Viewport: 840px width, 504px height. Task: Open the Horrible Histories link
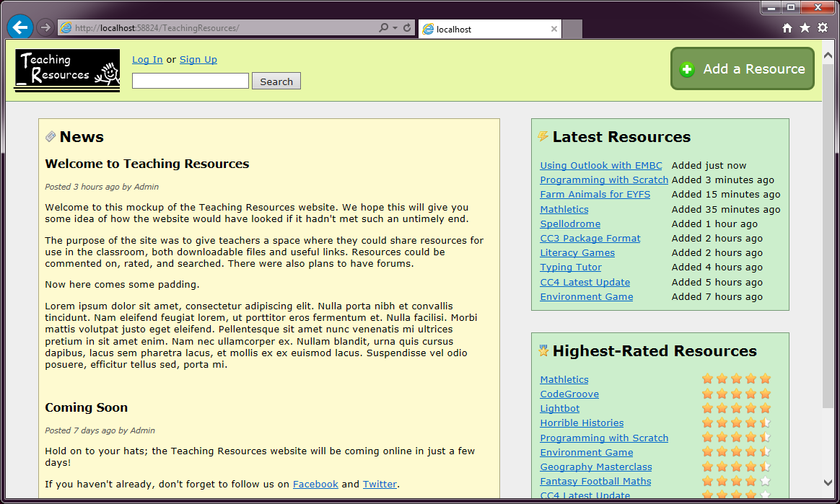point(582,423)
